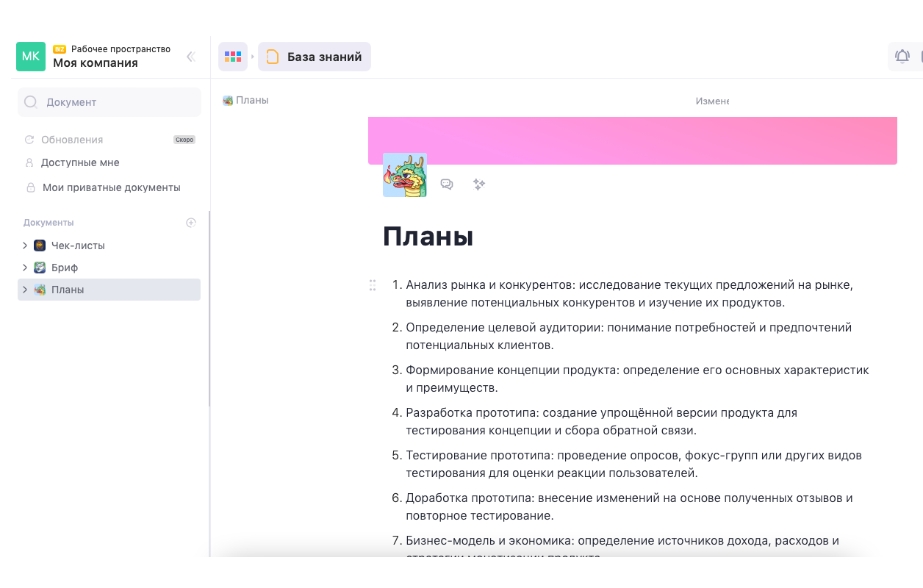923x588 pixels.
Task: Collapse the sidebar with double chevron
Action: 190,57
